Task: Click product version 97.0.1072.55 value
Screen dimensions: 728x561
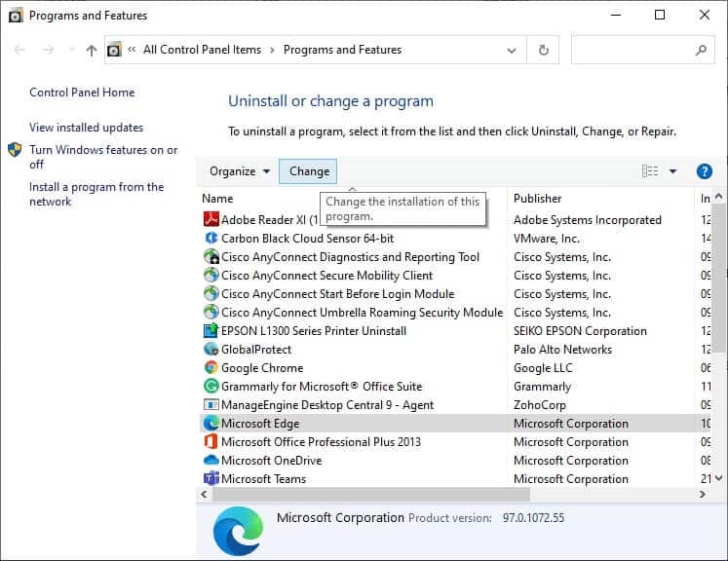Action: 533,518
